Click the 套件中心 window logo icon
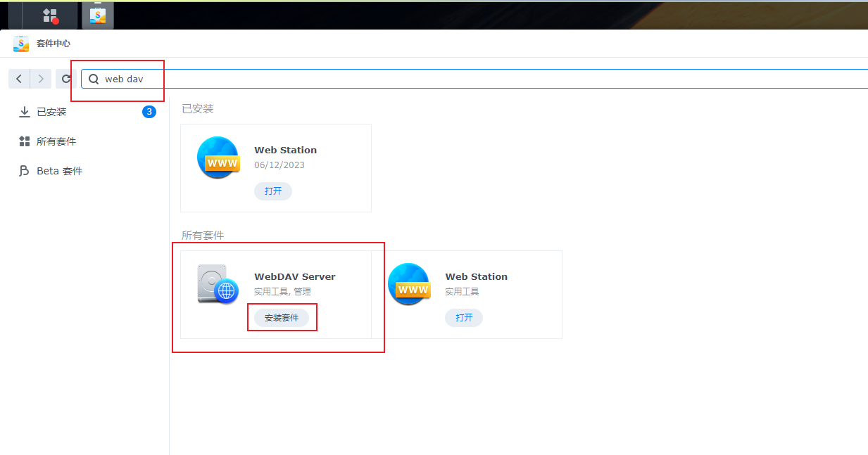The height and width of the screenshot is (455, 868). (21, 44)
